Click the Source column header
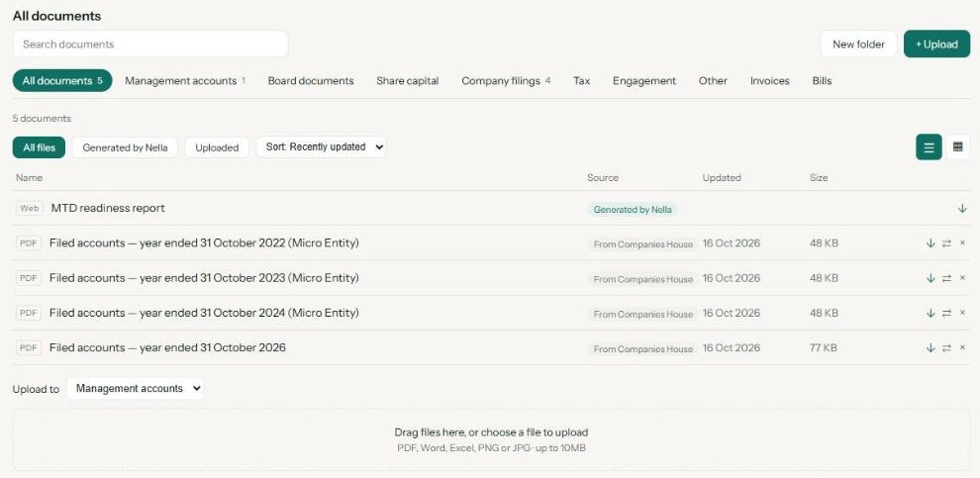The image size is (980, 478). 603,178
